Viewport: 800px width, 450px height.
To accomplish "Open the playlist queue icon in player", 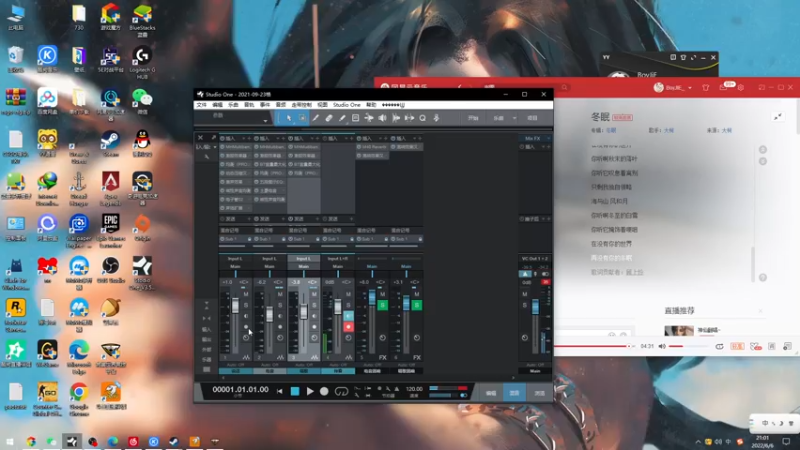I will [x=787, y=346].
